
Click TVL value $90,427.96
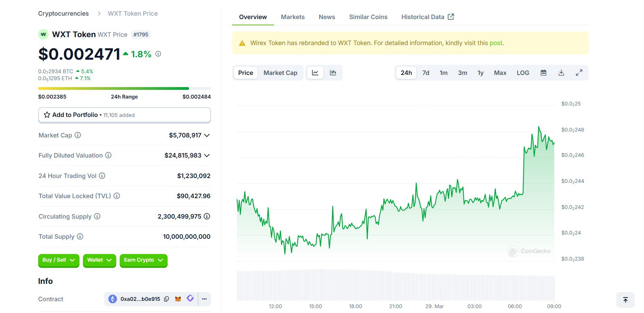[x=194, y=196]
